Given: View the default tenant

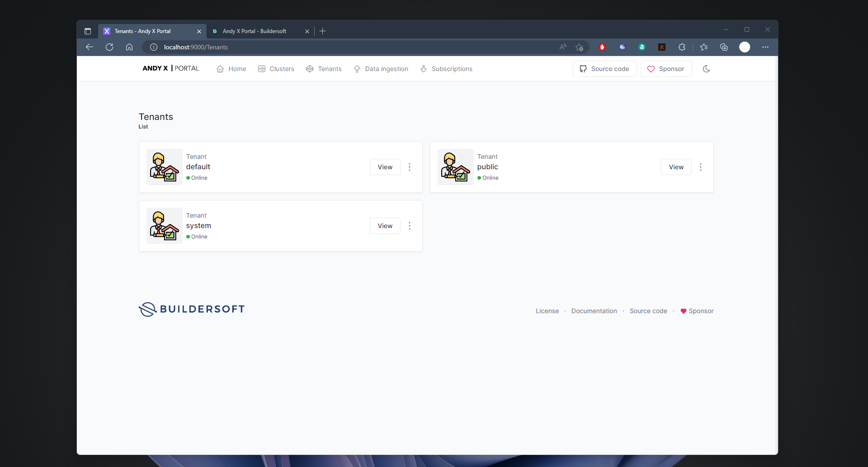Looking at the screenshot, I should click(385, 167).
